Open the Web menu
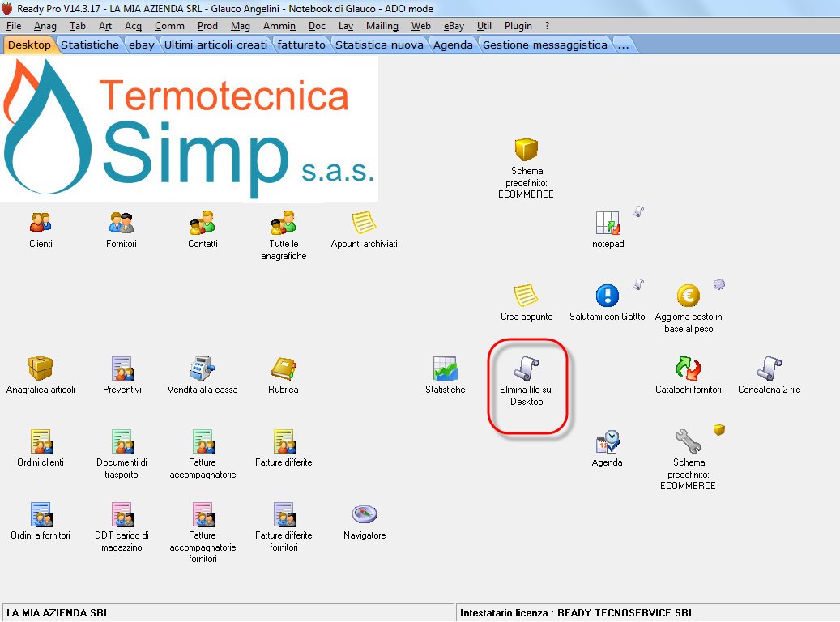 click(421, 26)
